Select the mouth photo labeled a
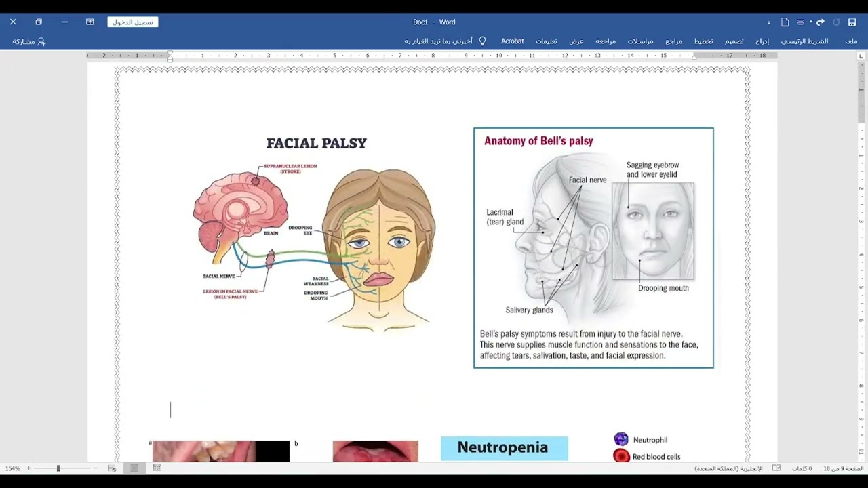The height and width of the screenshot is (488, 868). click(221, 451)
